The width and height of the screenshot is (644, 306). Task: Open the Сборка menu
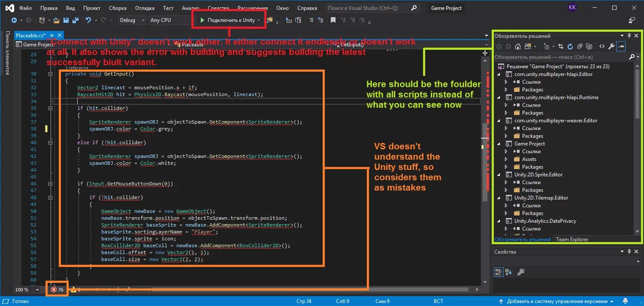(x=118, y=8)
